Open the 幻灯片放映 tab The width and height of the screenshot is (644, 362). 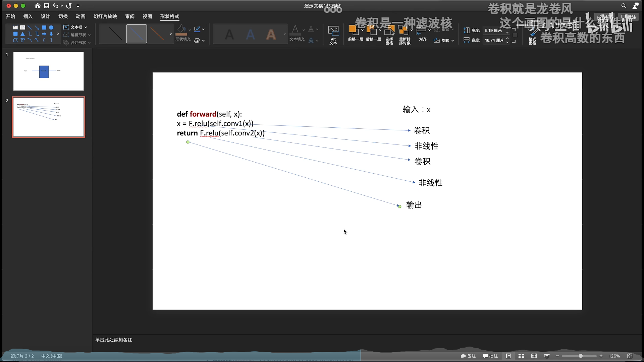[105, 16]
